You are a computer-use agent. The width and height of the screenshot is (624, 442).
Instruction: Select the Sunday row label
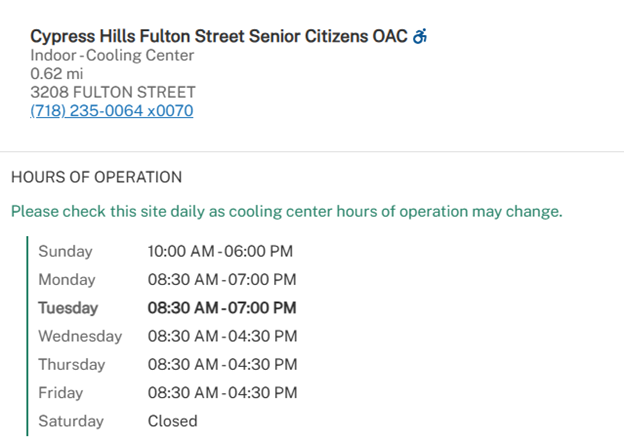(65, 251)
